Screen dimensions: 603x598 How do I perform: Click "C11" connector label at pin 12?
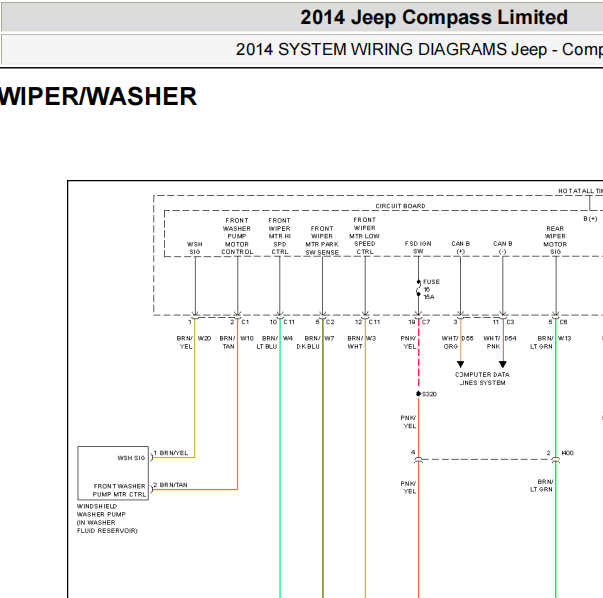pos(374,322)
